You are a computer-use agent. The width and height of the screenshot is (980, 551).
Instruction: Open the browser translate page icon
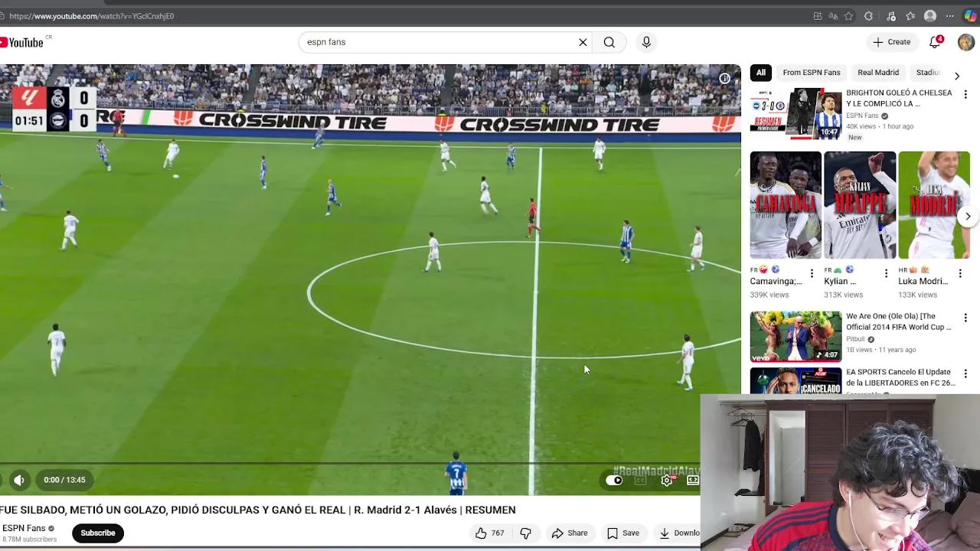tap(833, 16)
